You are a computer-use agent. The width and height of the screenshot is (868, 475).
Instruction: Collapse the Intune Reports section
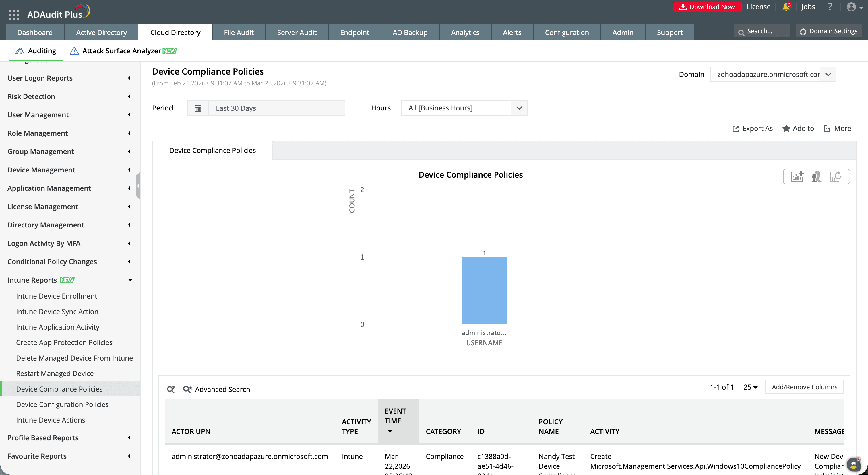(130, 280)
